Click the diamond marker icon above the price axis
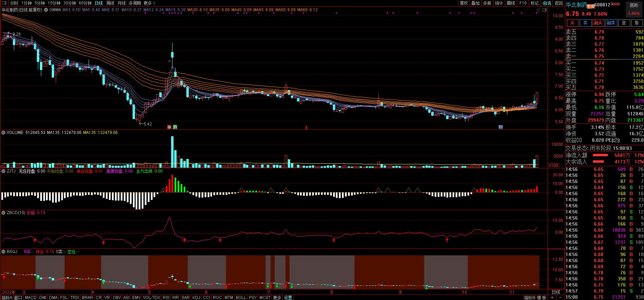This screenshot has width=644, height=300. (538, 10)
